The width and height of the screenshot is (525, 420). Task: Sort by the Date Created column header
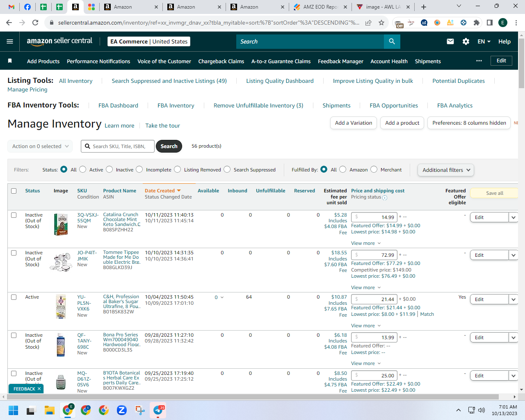(x=162, y=191)
